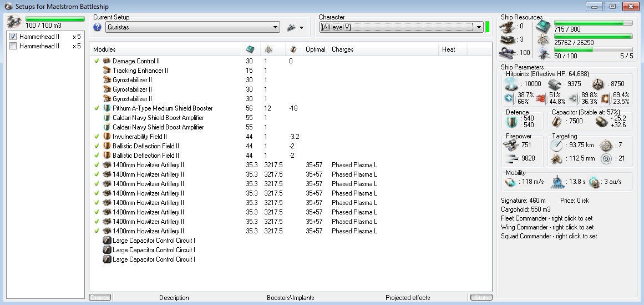Open the Current Setup Guristas dropdown
The height and width of the screenshot is (305, 644).
tap(192, 27)
